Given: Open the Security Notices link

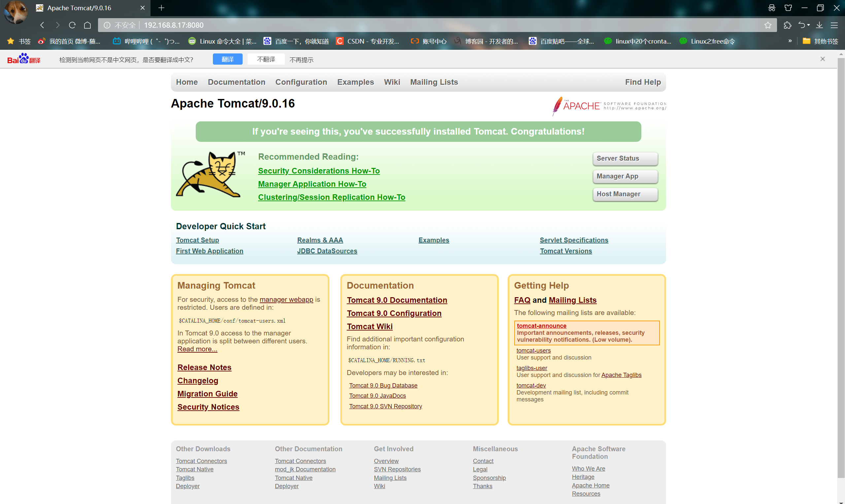Looking at the screenshot, I should [x=208, y=407].
